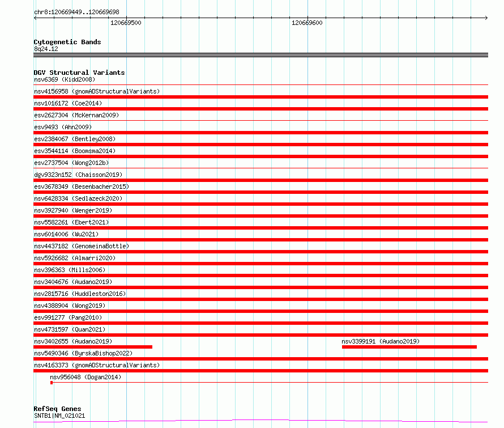This screenshot has width=504, height=428.
Task: Open nsv3399191 (Audano2019) variant label
Action: [x=381, y=341]
